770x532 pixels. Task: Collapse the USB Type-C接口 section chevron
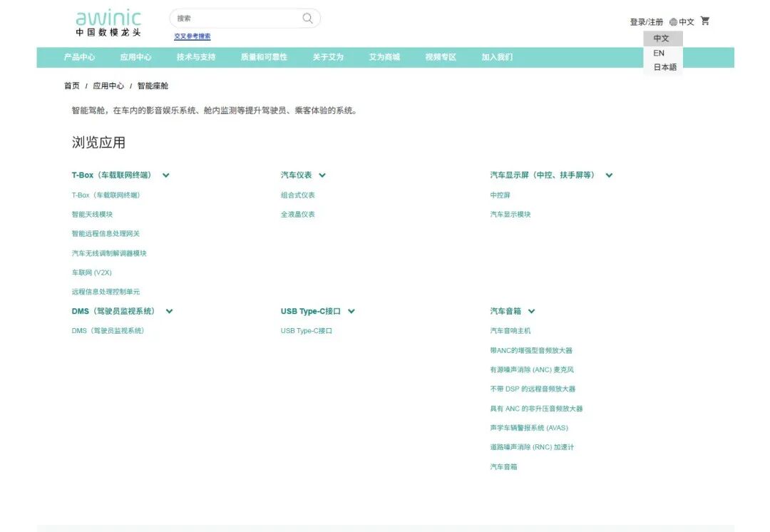click(x=351, y=312)
